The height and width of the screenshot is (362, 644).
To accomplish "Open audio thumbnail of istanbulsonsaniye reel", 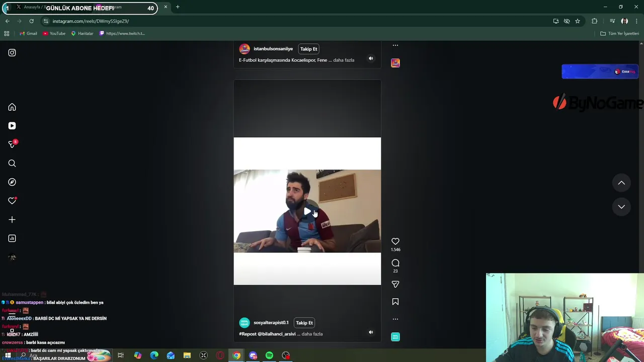I will pos(395,63).
